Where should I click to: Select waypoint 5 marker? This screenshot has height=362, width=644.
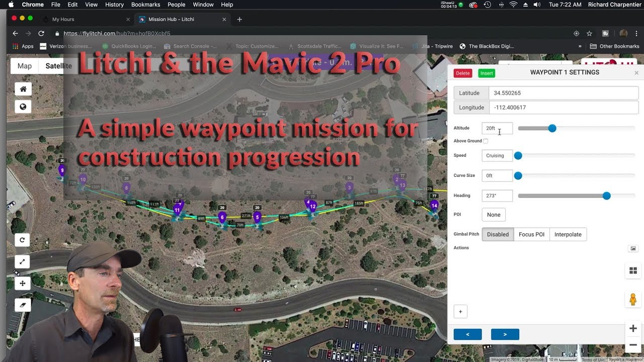[x=257, y=218]
